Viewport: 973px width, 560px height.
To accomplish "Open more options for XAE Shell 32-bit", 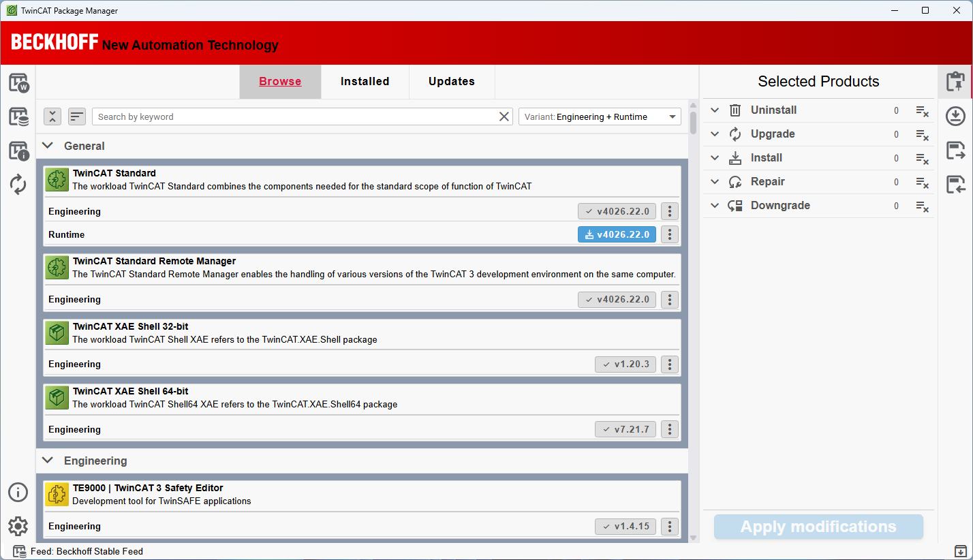I will pos(670,364).
